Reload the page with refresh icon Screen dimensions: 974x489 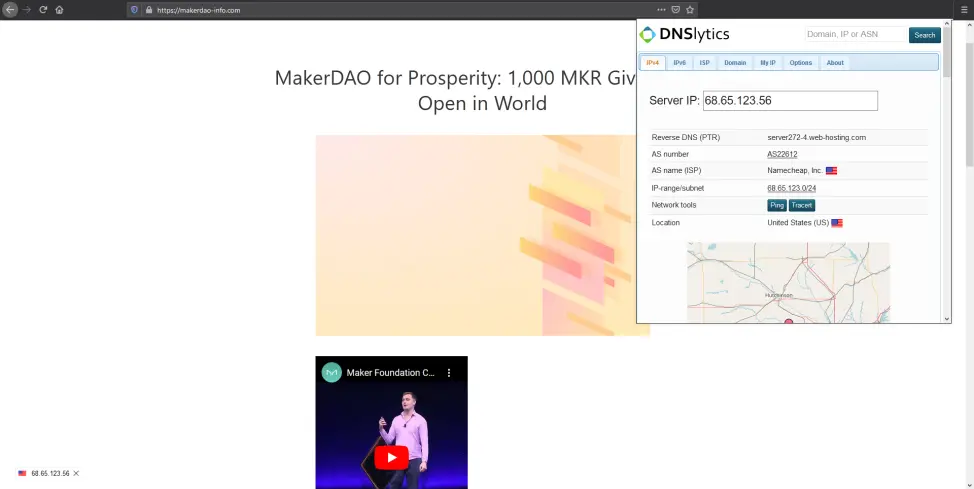(43, 10)
